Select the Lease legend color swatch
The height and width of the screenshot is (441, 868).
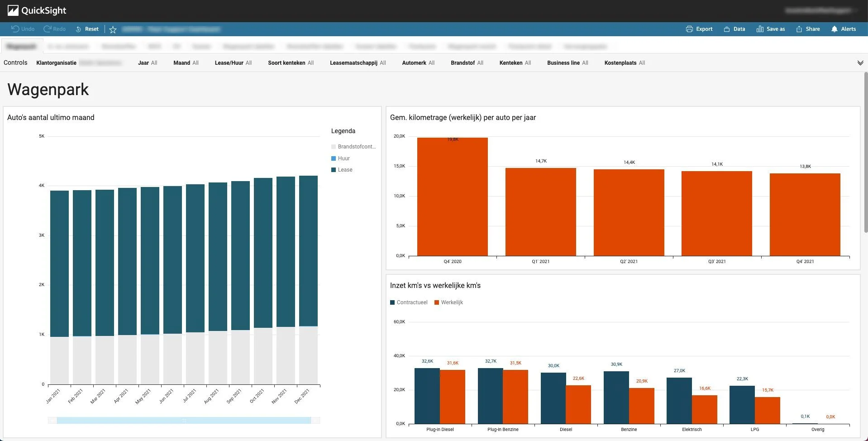coord(334,170)
